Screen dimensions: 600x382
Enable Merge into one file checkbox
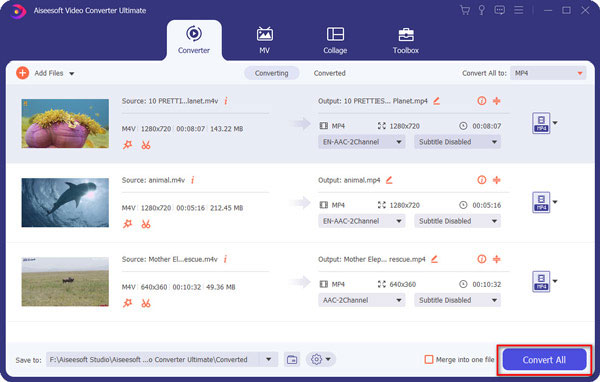point(429,359)
